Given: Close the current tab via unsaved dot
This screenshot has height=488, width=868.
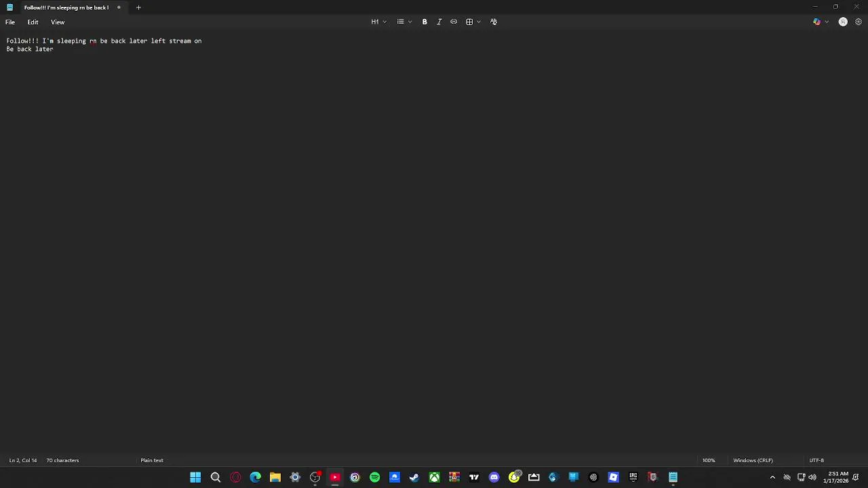Looking at the screenshot, I should tap(119, 7).
